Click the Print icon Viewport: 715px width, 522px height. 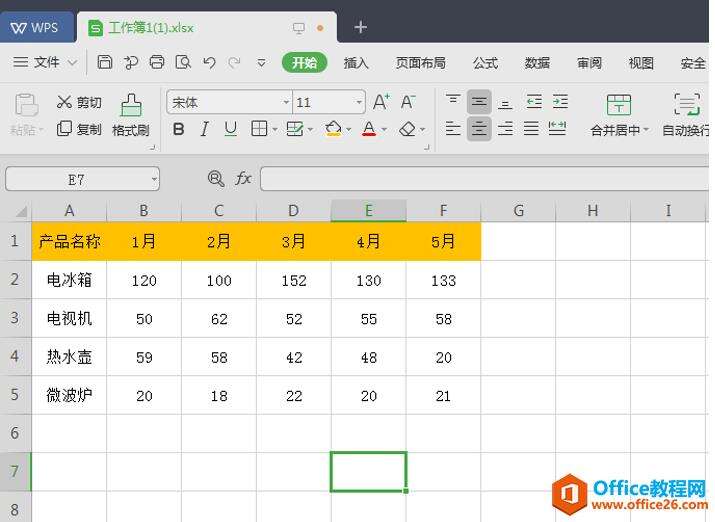click(x=157, y=62)
